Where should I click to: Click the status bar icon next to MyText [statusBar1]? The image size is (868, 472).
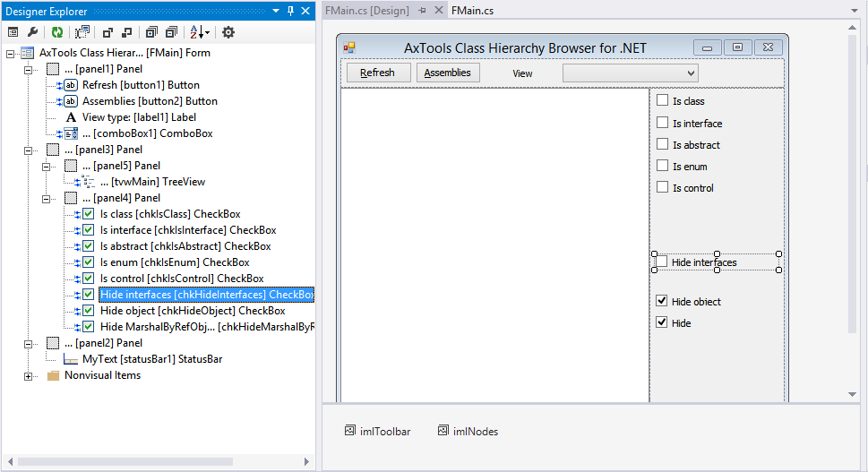click(x=71, y=359)
